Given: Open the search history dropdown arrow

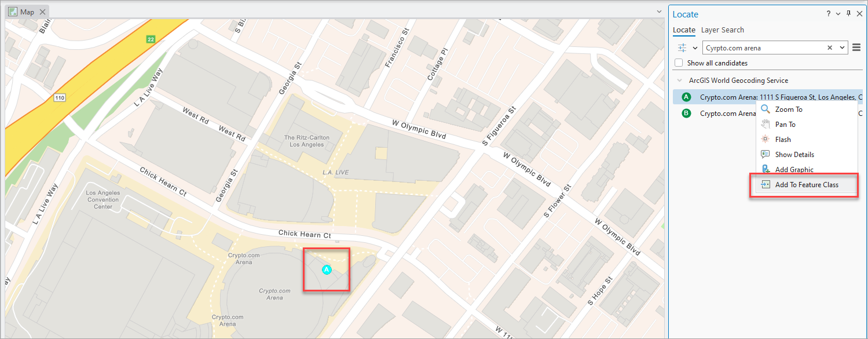Looking at the screenshot, I should (x=841, y=48).
